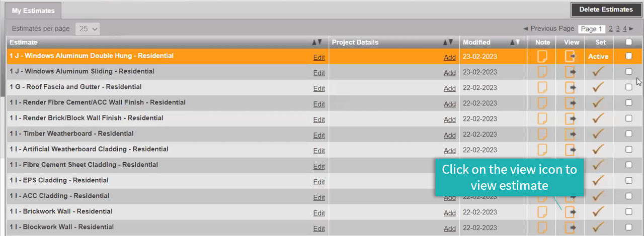This screenshot has height=236, width=644.
Task: Sort by the Project Details column arrows
Action: pyautogui.click(x=448, y=43)
